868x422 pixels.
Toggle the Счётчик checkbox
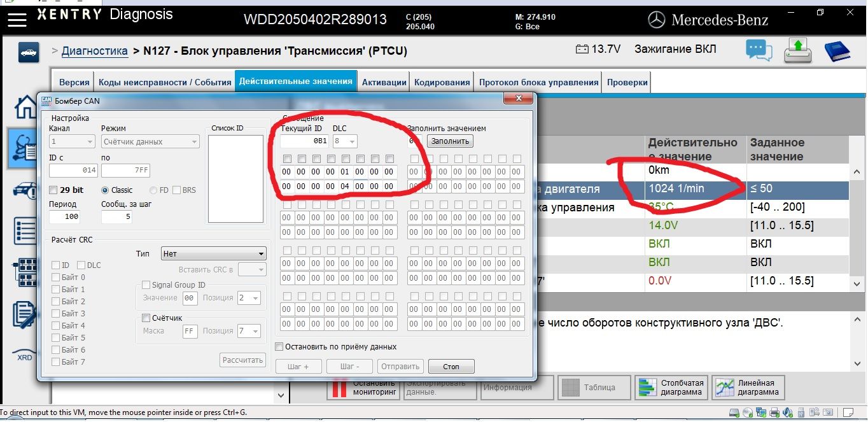146,318
